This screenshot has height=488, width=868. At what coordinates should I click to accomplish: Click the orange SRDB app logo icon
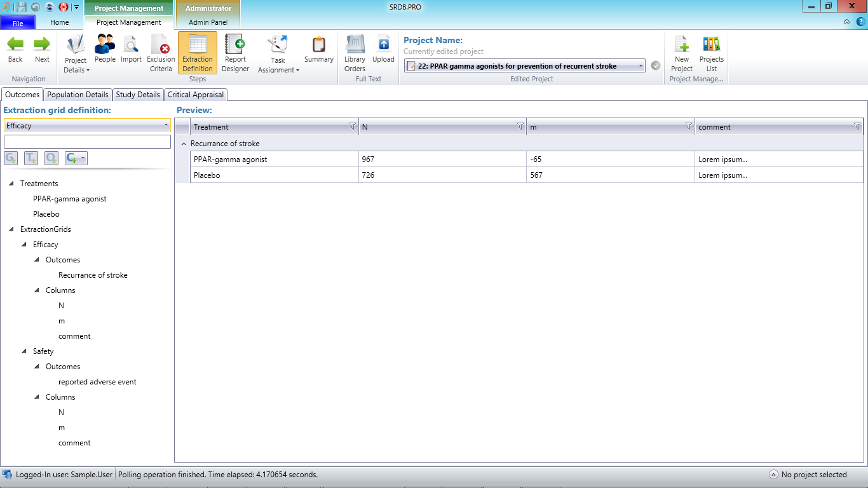[x=6, y=7]
